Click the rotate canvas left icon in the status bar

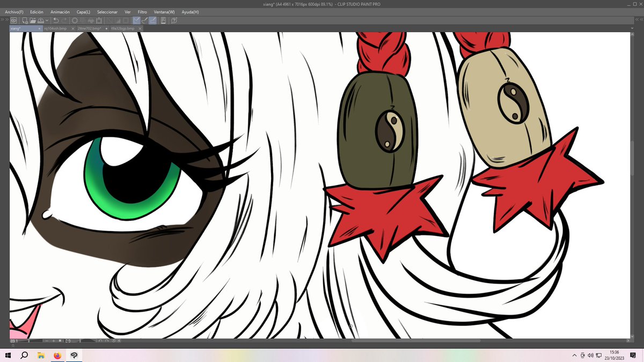point(100,341)
